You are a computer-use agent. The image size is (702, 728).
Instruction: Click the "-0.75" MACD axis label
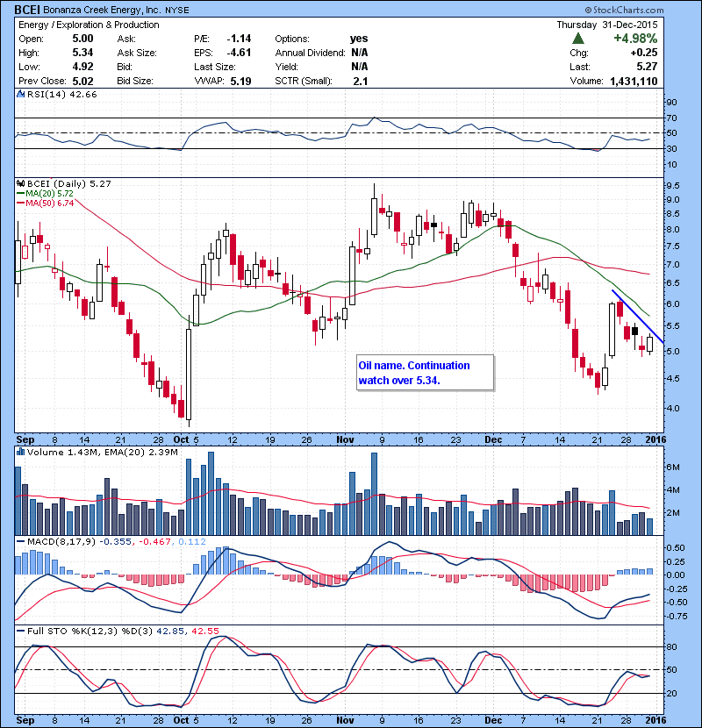[x=676, y=616]
